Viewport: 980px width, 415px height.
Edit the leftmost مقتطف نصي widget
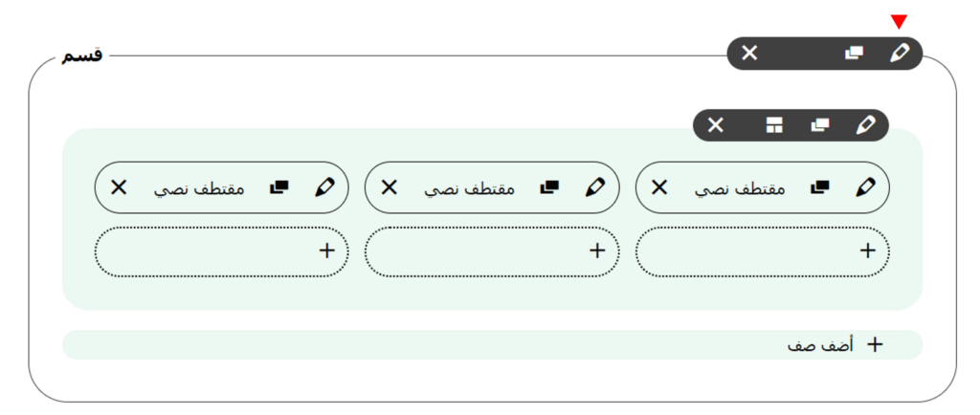click(x=325, y=187)
